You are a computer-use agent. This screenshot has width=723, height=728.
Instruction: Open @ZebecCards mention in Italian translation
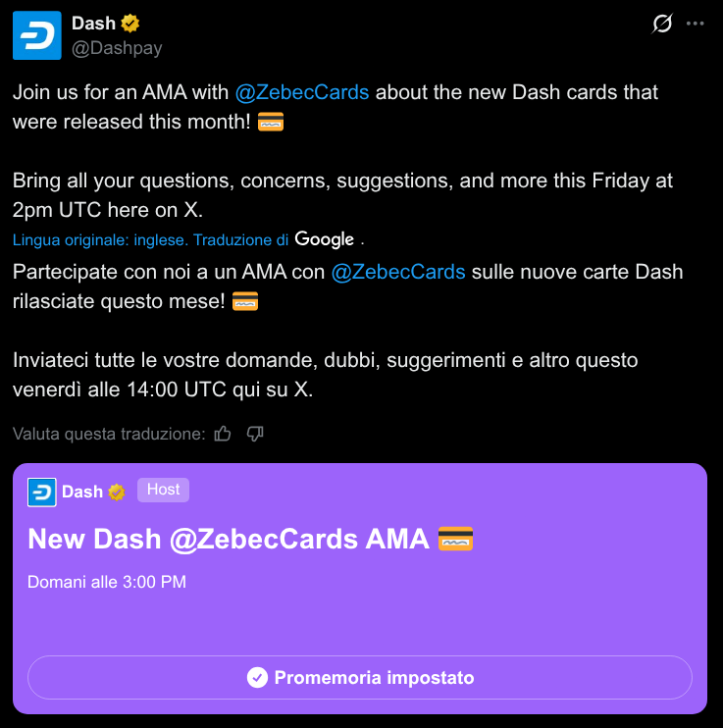coord(398,272)
